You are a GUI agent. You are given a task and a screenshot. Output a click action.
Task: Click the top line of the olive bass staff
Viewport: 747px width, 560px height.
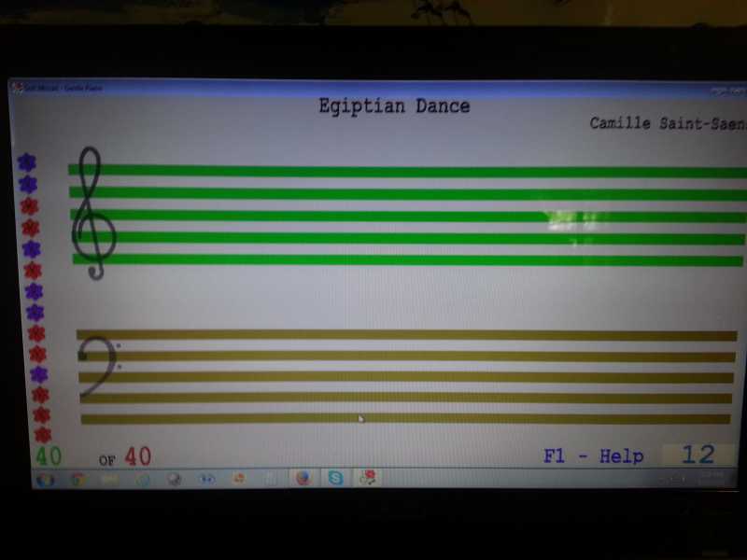click(407, 335)
